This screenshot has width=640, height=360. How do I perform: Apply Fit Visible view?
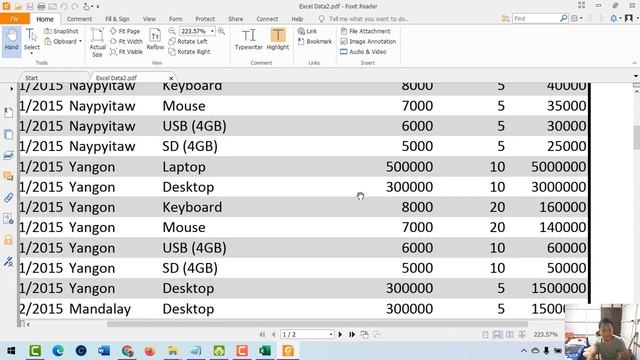pyautogui.click(x=126, y=52)
